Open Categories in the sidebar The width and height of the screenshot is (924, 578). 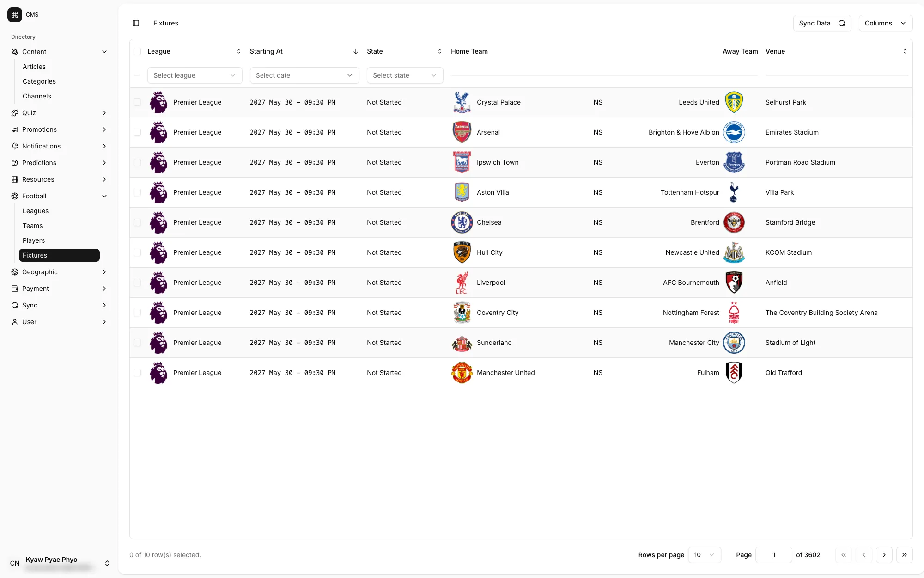(x=59, y=81)
